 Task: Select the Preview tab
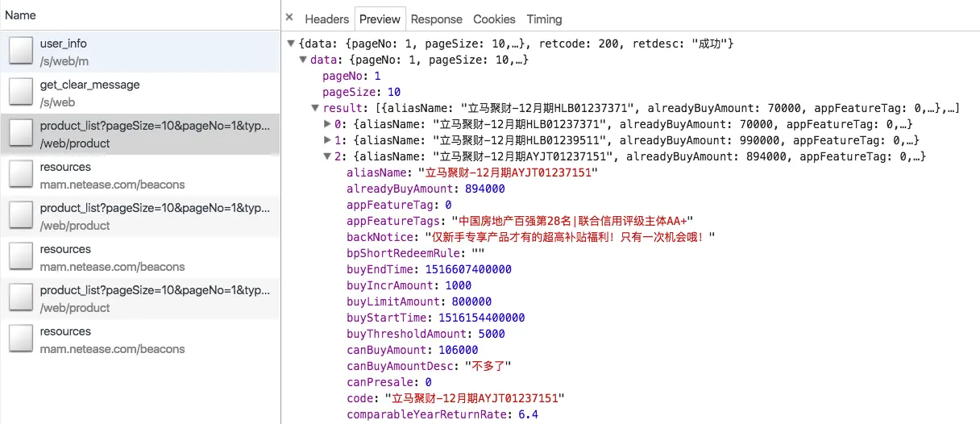pos(380,19)
